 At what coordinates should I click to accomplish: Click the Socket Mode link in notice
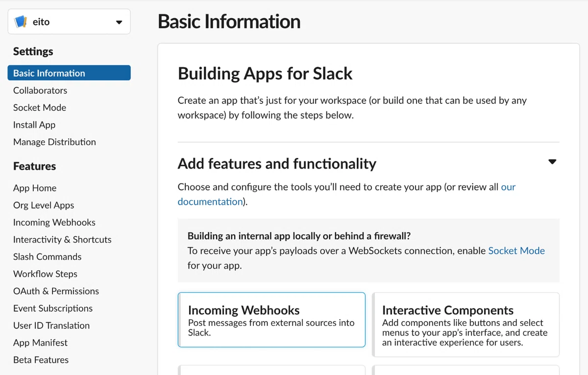pyautogui.click(x=516, y=250)
